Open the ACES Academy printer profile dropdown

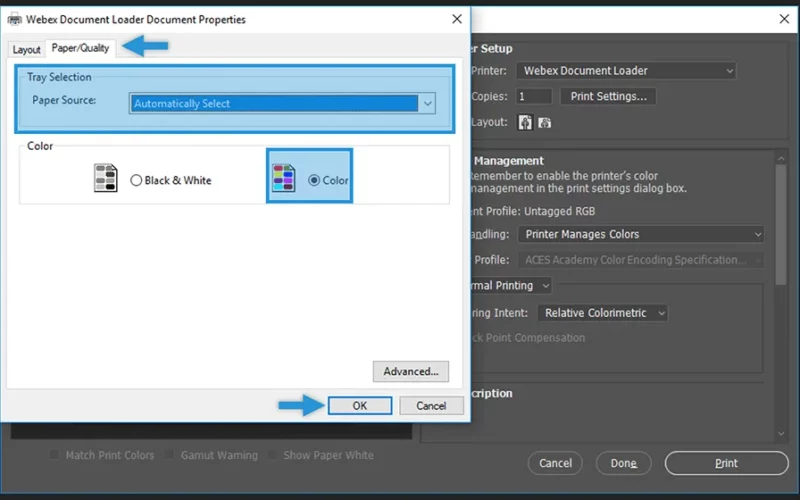(641, 260)
